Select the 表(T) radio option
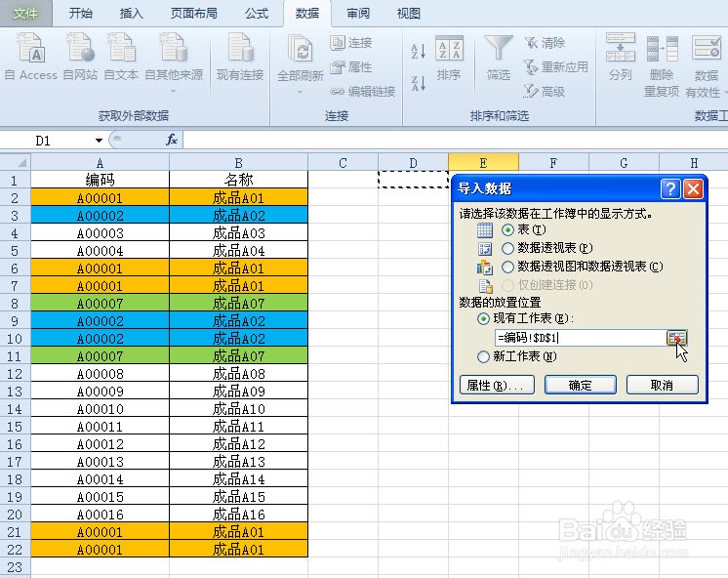This screenshot has width=728, height=578. (507, 229)
